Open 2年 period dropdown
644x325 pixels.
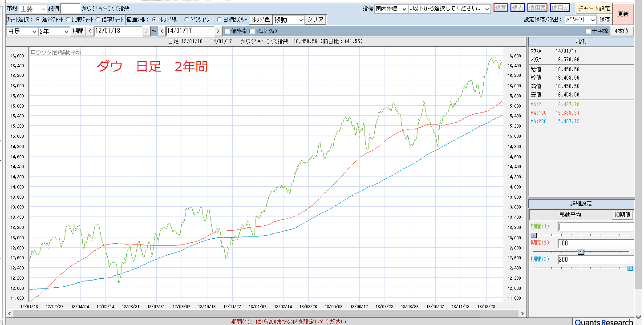click(x=54, y=31)
